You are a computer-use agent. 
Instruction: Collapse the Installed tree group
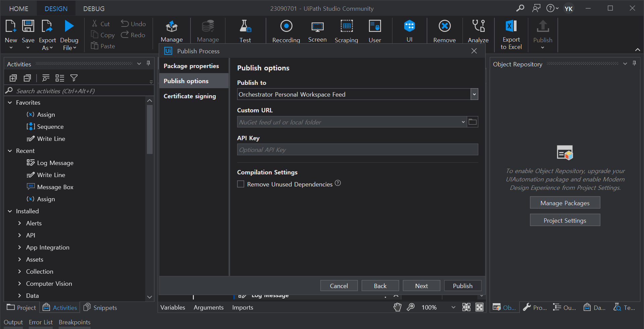(10, 211)
